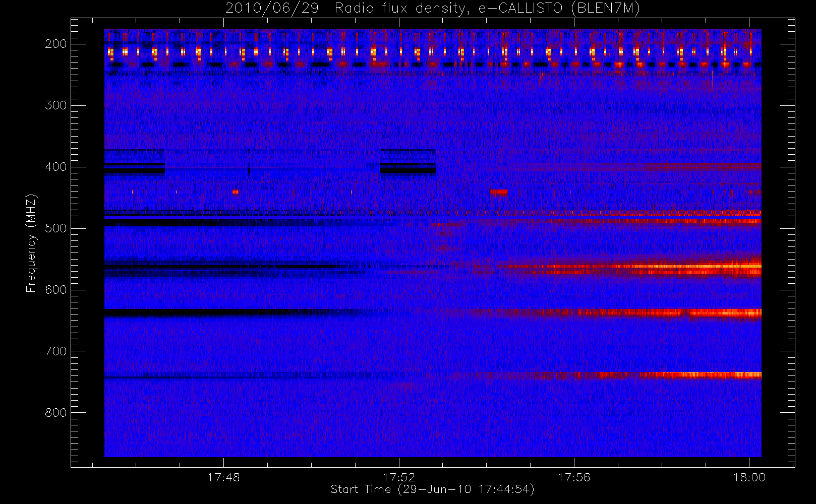Click the 17:52 time tick label
Viewport: 816px width, 504px height.
(399, 477)
